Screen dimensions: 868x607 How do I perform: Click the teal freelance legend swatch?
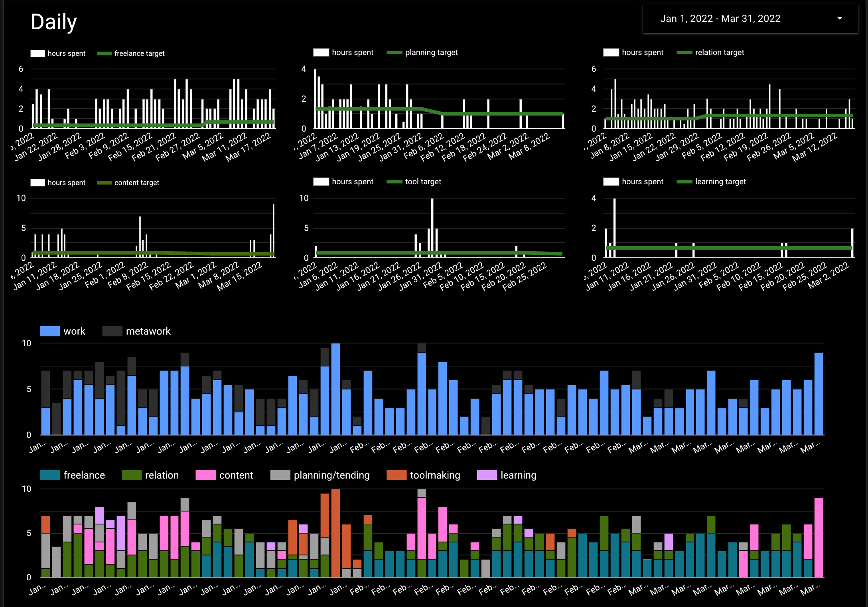[50, 475]
